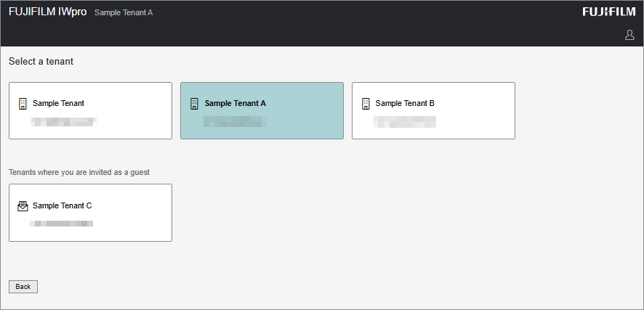Click the building icon of Sample Tenant A

pyautogui.click(x=194, y=103)
